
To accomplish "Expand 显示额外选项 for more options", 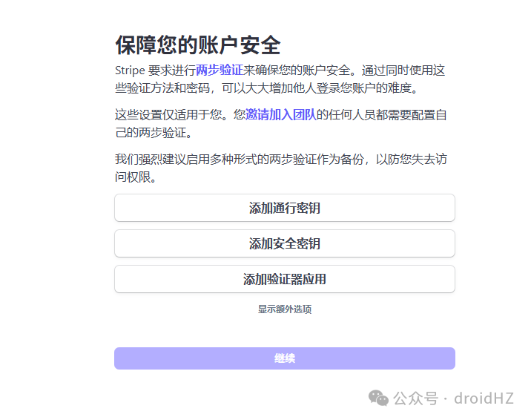I will [x=285, y=309].
